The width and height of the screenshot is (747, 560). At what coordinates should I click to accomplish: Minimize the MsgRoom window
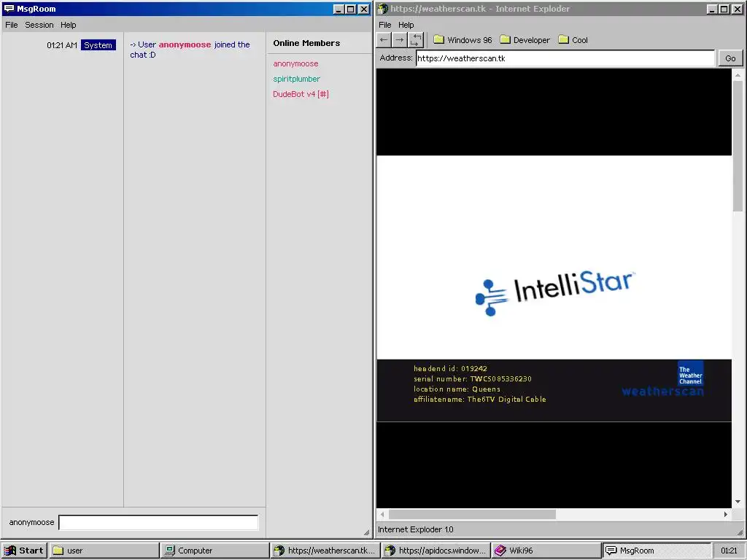click(338, 9)
